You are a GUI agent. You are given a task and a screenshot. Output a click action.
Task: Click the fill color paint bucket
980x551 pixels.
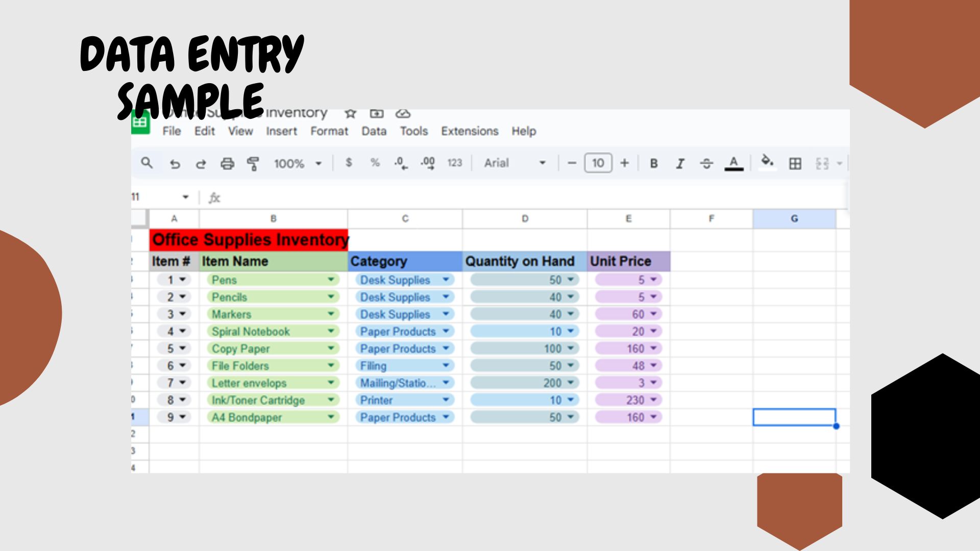(x=767, y=162)
